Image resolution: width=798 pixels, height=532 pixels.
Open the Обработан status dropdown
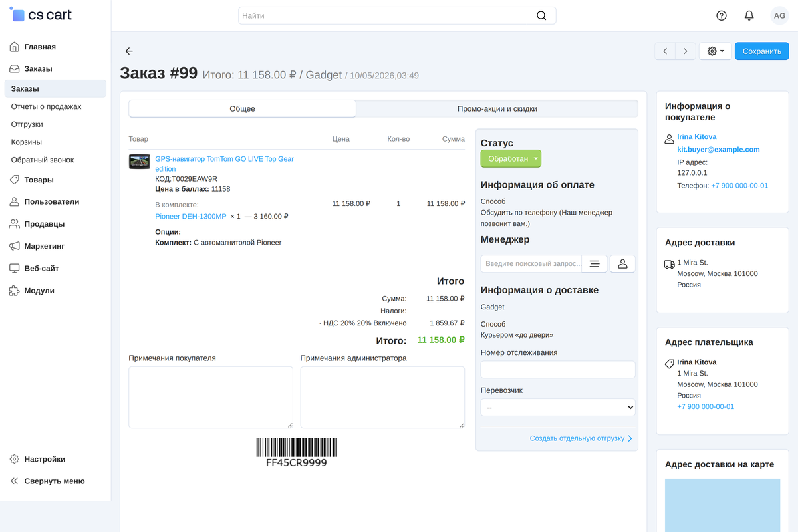[x=511, y=159]
